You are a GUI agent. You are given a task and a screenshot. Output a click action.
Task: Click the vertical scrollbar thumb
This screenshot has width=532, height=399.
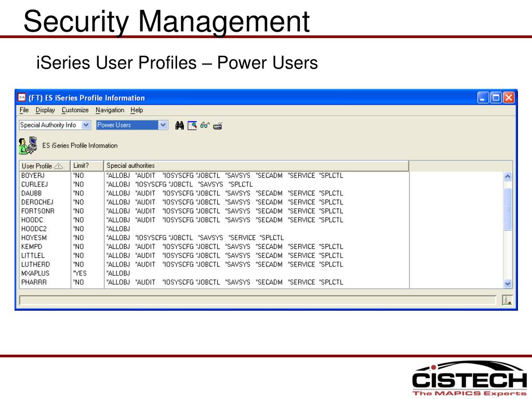508,209
